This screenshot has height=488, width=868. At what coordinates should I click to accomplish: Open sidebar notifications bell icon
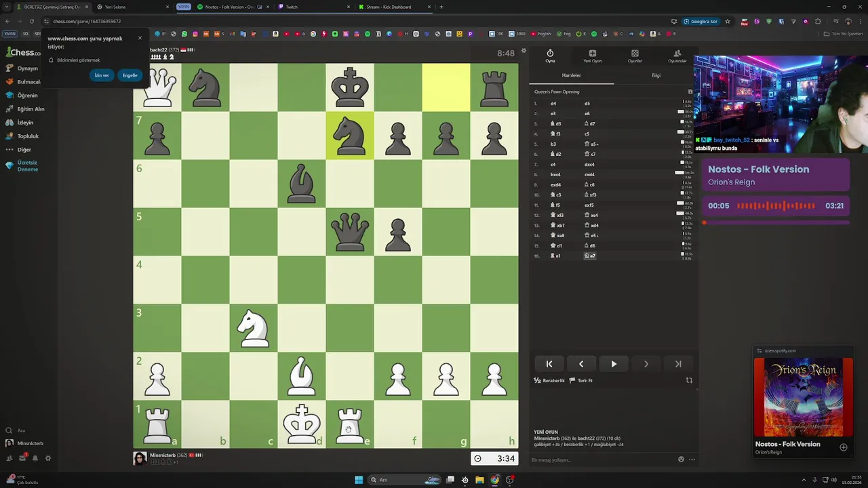click(35, 458)
